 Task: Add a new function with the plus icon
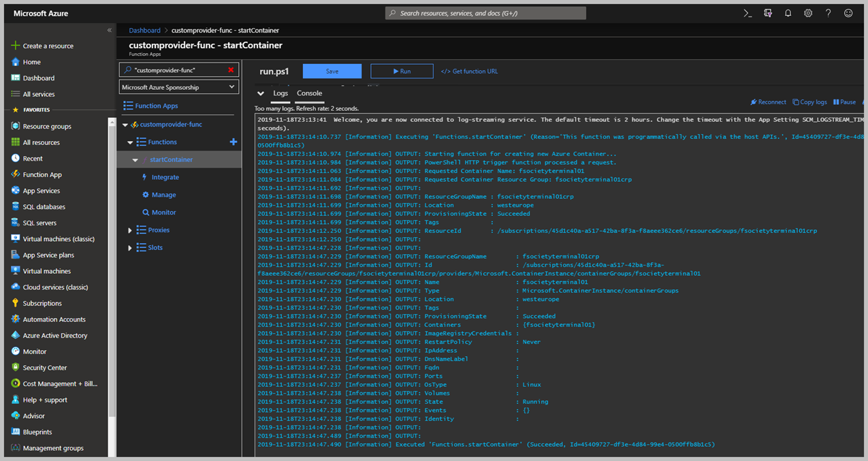pyautogui.click(x=234, y=142)
